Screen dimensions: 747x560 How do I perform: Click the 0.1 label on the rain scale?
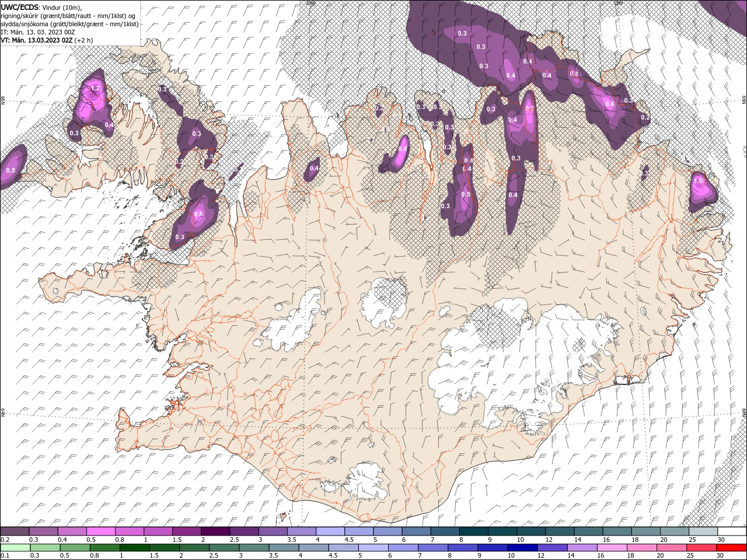click(5, 556)
